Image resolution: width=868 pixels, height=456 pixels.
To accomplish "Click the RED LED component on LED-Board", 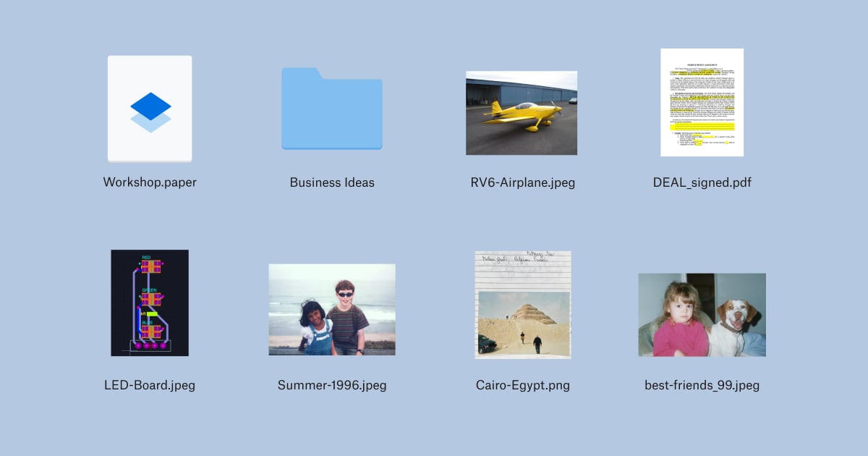I will [x=150, y=266].
